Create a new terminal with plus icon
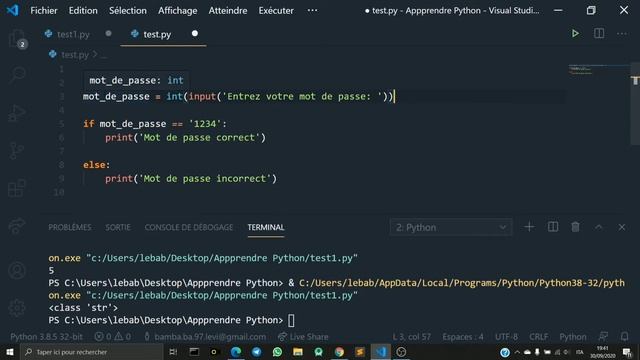The image size is (640, 360). click(529, 227)
